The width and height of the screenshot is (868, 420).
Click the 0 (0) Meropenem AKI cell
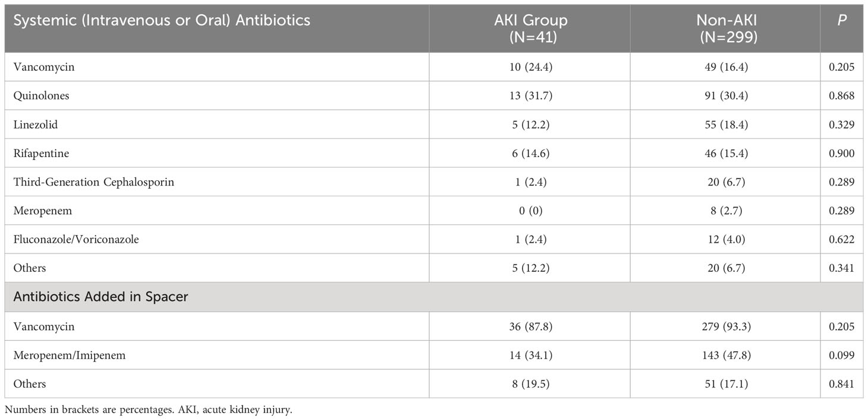point(529,211)
